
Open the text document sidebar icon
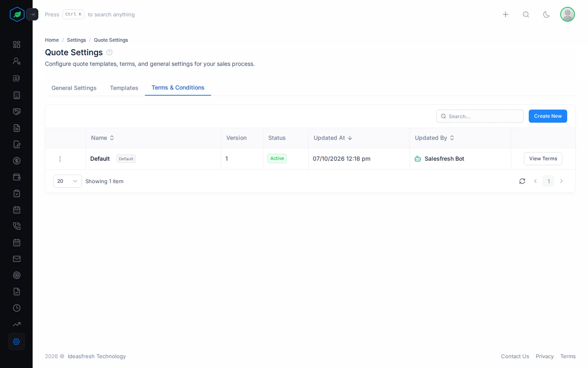coord(17,128)
